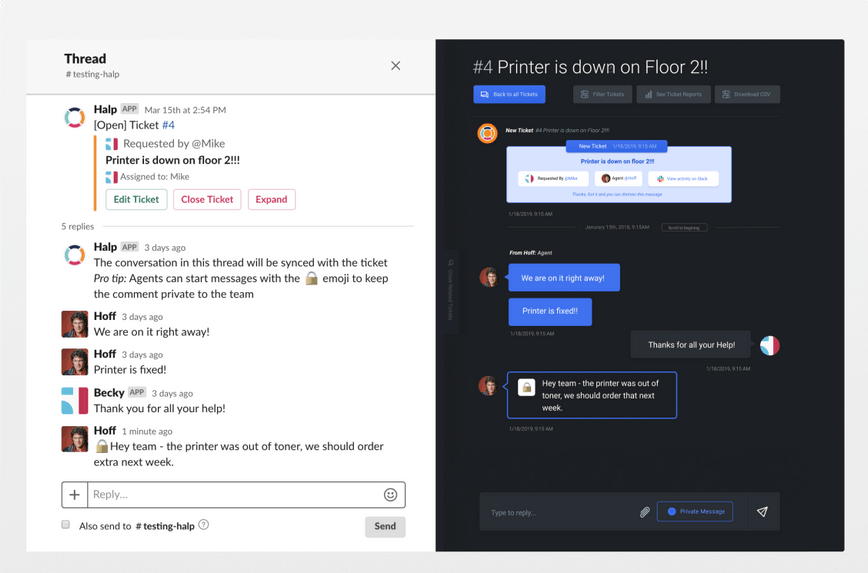Click the Requested By @Mike chip
This screenshot has height=573, width=868.
(x=551, y=178)
